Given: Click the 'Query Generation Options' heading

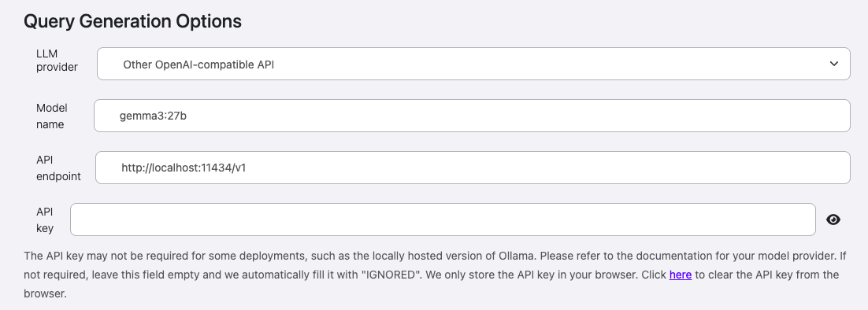Looking at the screenshot, I should [x=133, y=21].
